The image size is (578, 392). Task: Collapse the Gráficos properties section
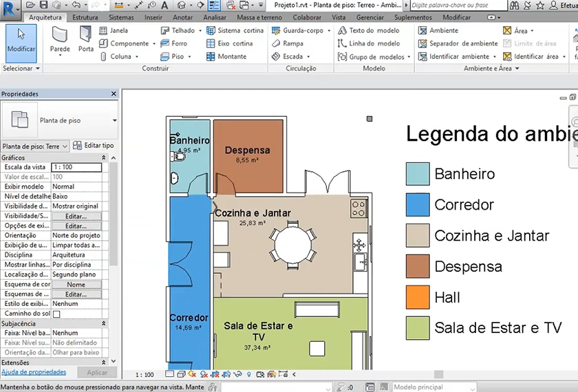click(x=103, y=157)
